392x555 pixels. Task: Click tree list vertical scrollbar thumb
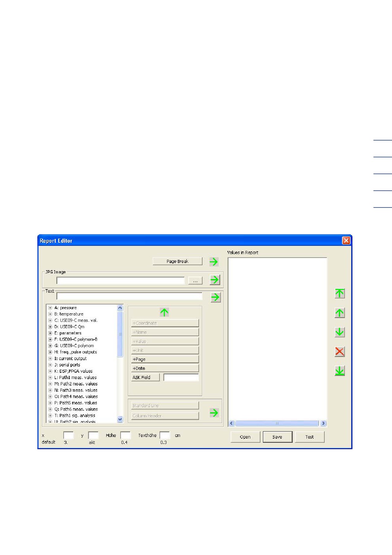pos(120,334)
